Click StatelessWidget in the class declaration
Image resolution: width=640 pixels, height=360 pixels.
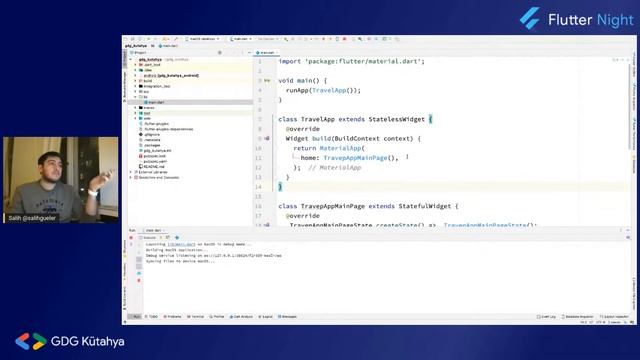(397, 119)
